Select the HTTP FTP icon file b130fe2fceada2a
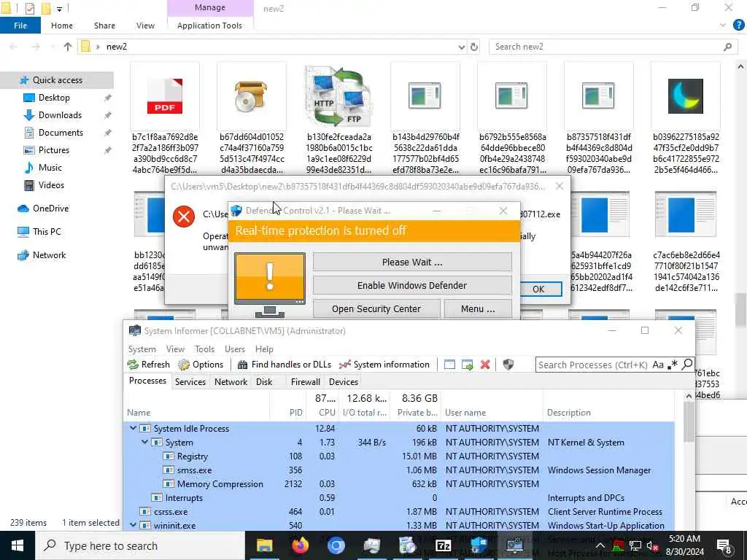Screen dimensions: 747x560 338,119
